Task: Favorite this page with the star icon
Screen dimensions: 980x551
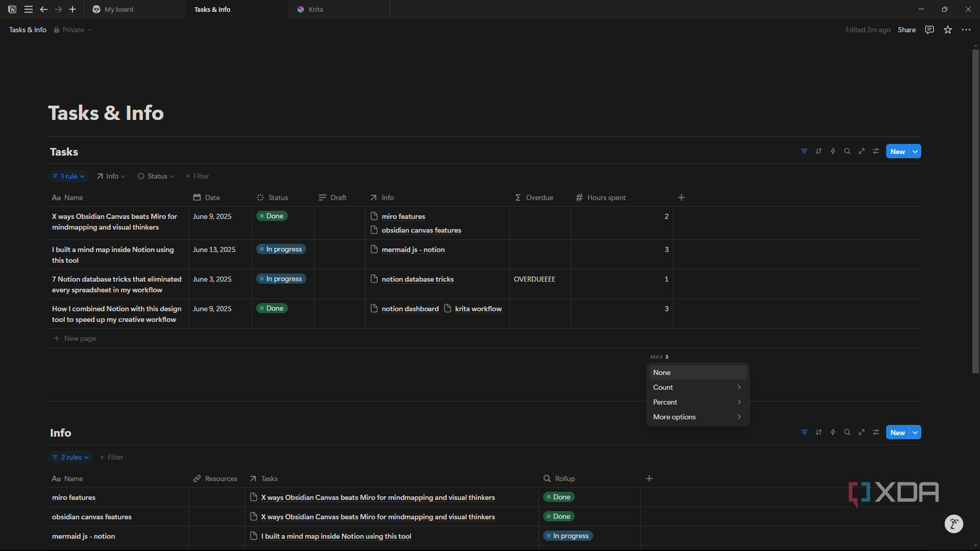Action: click(948, 30)
